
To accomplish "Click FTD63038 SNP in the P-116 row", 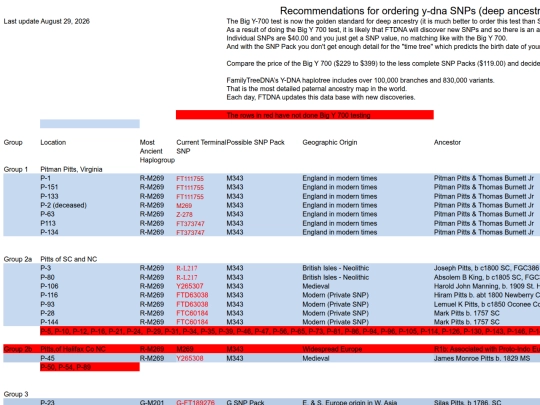I will pyautogui.click(x=192, y=295).
